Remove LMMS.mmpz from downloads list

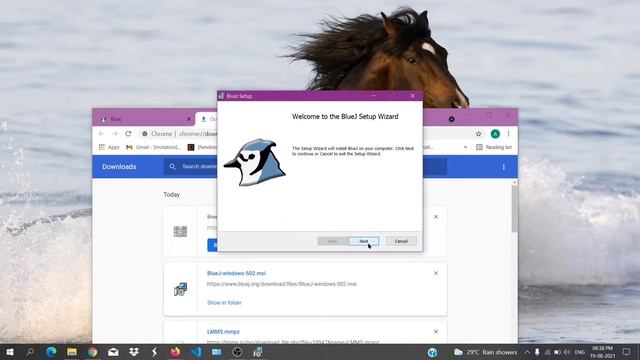(436, 331)
